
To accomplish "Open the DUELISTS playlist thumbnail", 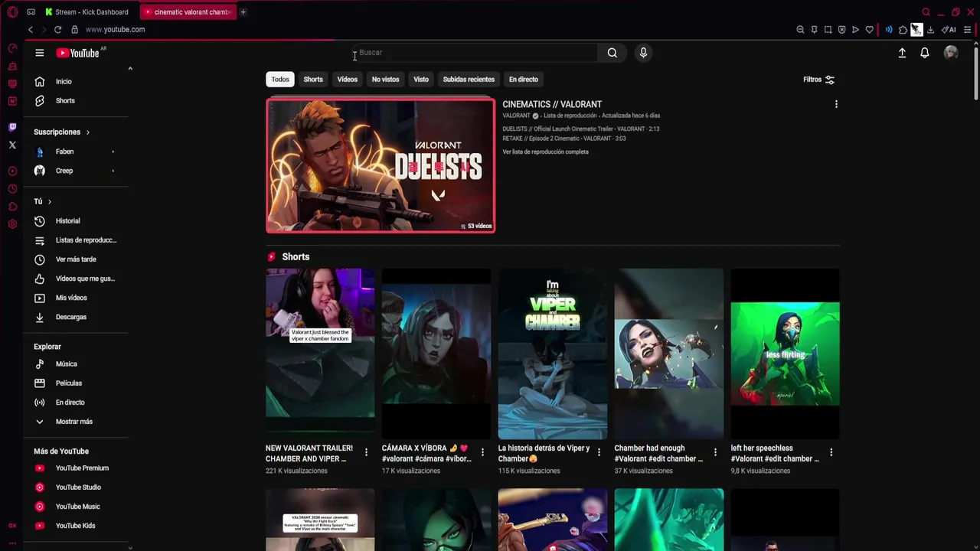I will coord(381,165).
